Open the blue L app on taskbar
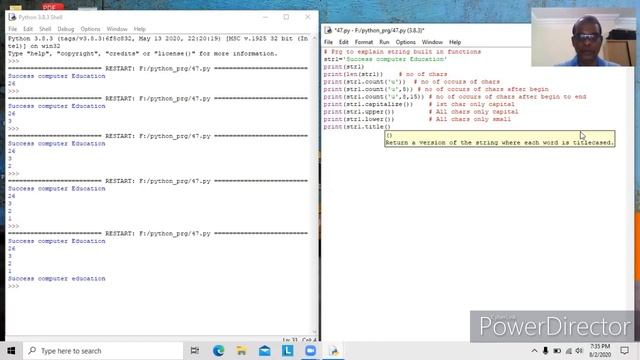640x360 pixels. [287, 351]
